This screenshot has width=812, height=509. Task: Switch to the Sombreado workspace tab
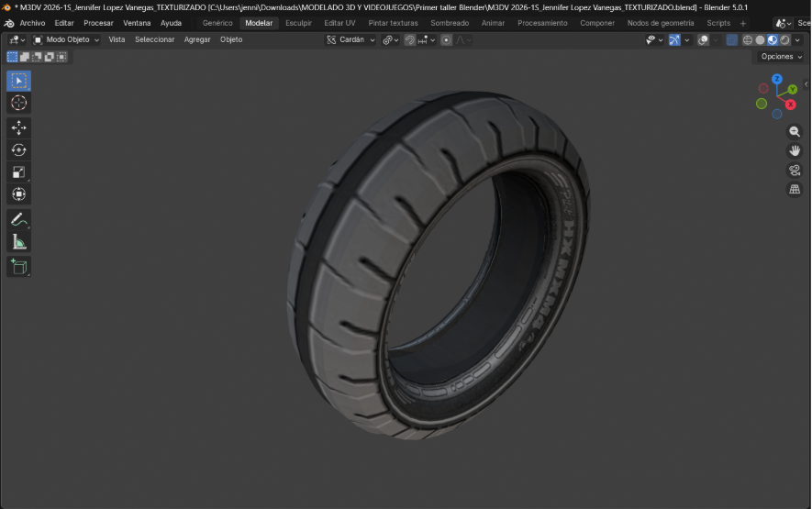(x=450, y=23)
